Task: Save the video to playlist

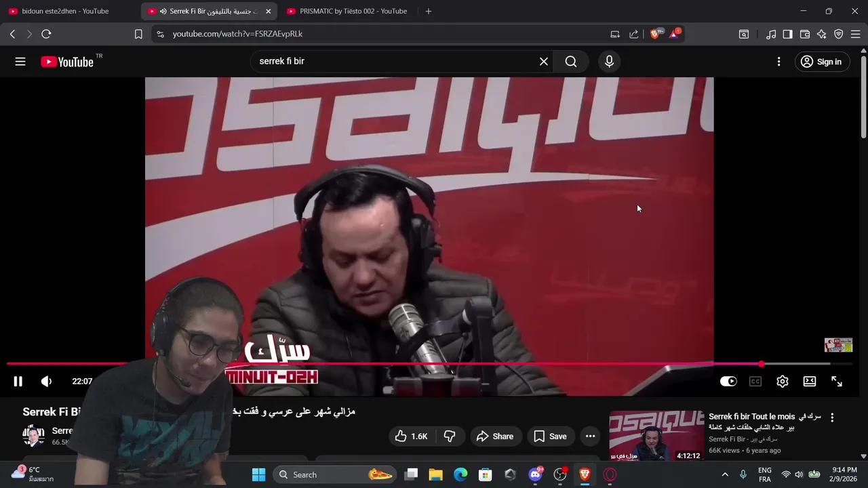Action: (x=551, y=436)
